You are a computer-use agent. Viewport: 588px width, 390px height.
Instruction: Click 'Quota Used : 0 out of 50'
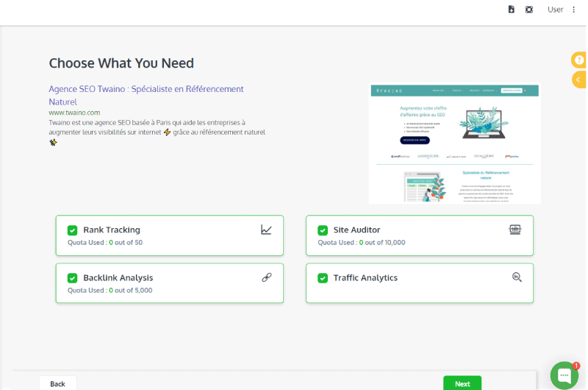coord(105,243)
